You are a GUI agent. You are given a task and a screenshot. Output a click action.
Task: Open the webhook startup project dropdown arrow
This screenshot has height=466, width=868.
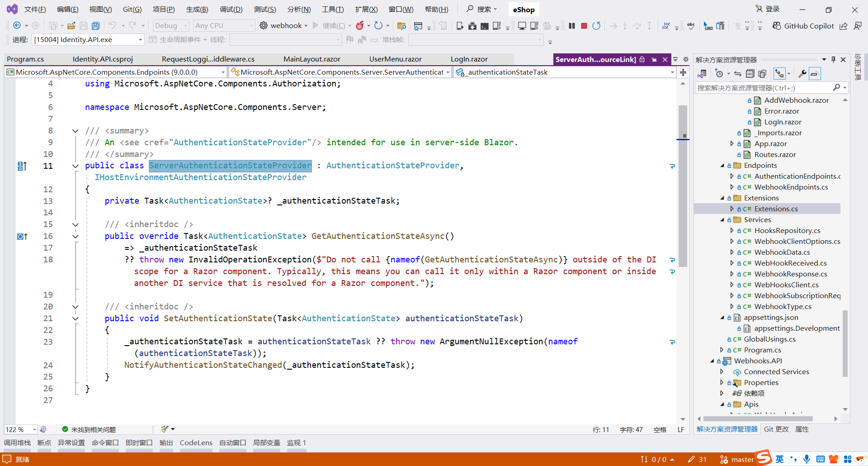click(x=306, y=26)
